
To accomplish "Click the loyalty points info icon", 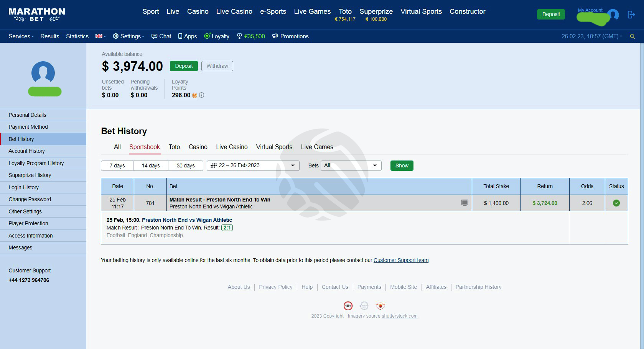I will [x=202, y=95].
